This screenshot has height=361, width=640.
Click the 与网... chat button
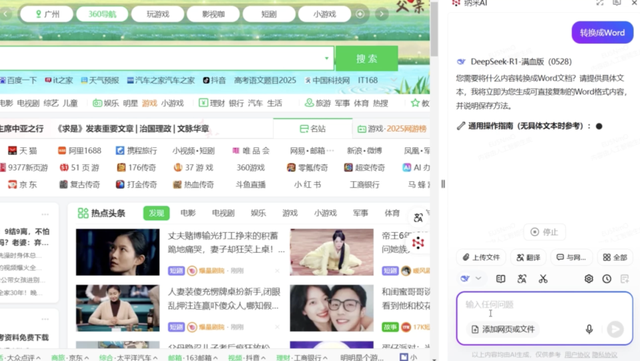click(571, 257)
